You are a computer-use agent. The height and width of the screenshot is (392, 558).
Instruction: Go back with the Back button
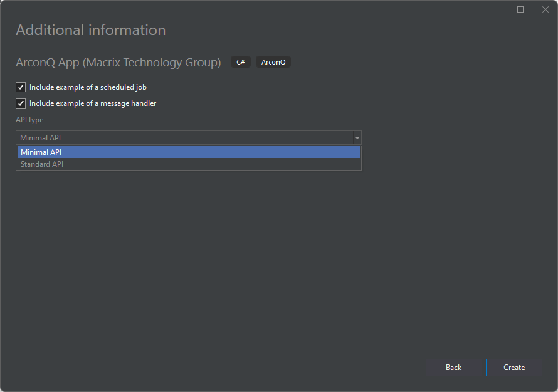[454, 368]
